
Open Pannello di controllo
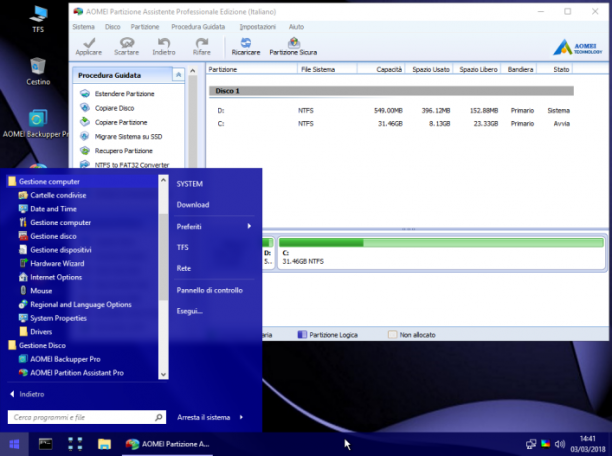(x=210, y=290)
